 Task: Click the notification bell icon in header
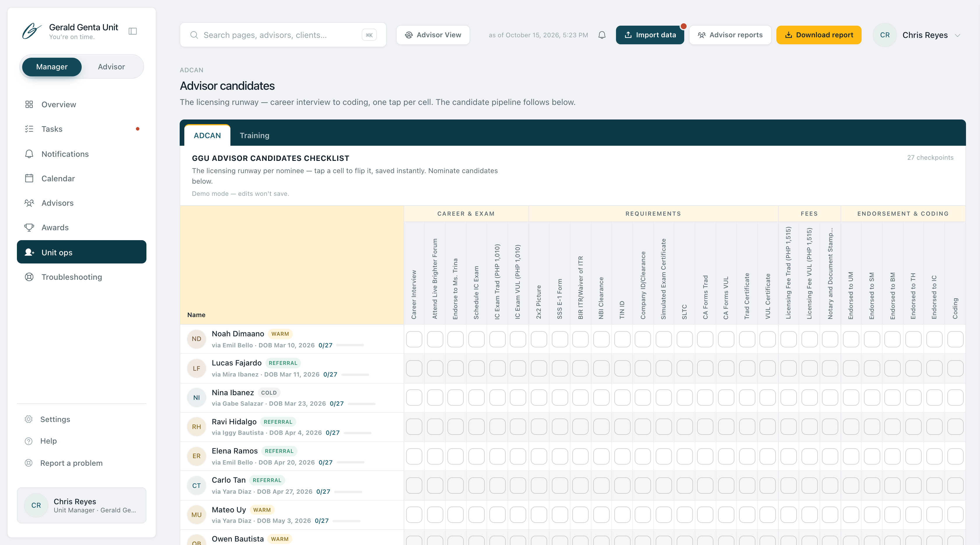coord(602,35)
